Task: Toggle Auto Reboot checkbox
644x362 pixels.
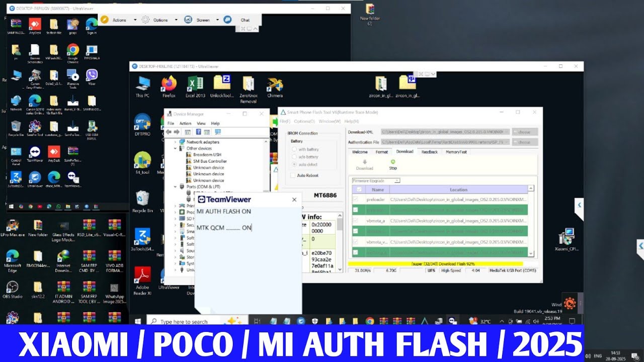Action: (292, 175)
